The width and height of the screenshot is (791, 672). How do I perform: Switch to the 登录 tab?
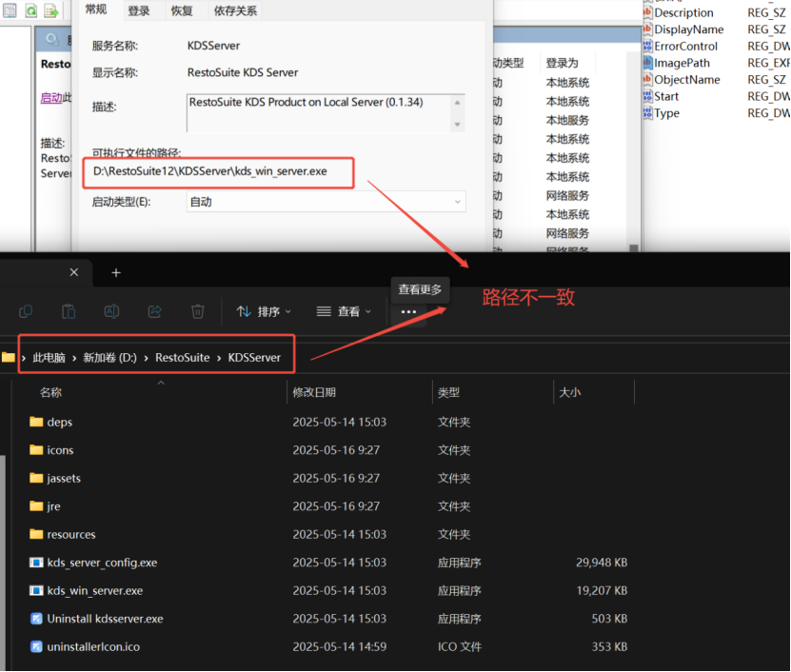point(139,10)
